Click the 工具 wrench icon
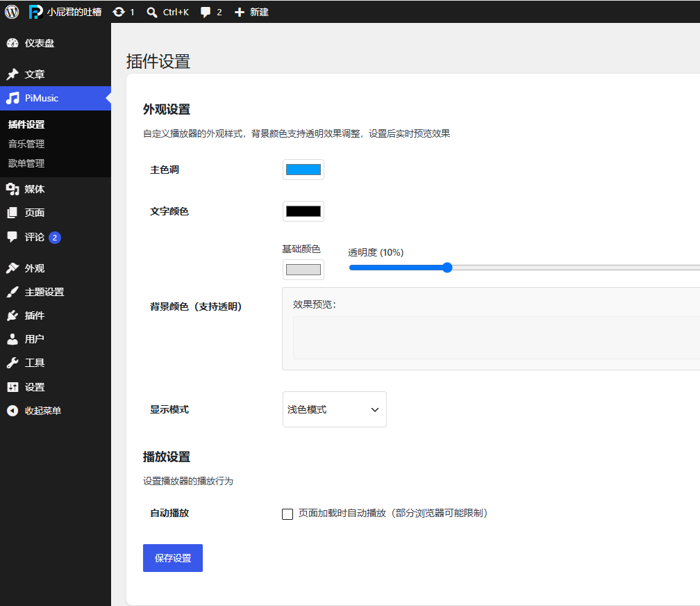This screenshot has height=606, width=700. pos(12,363)
